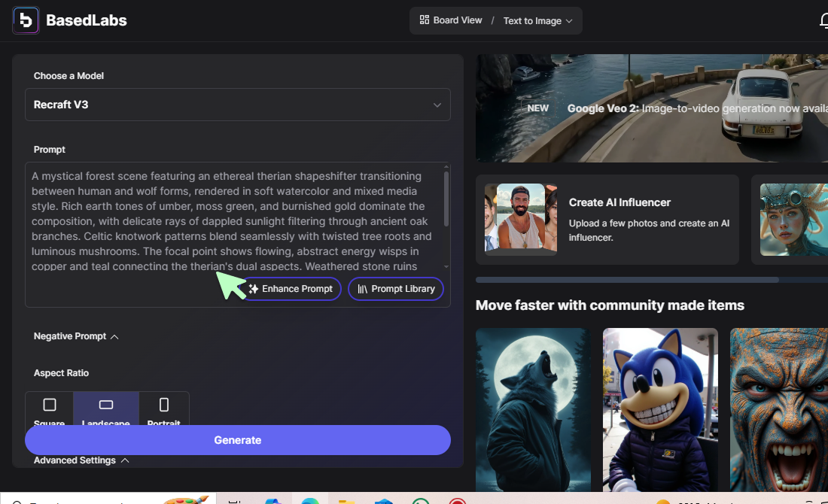Viewport: 828px width, 504px height.
Task: Click the sparkle icon on Enhance Prompt
Action: tap(254, 289)
